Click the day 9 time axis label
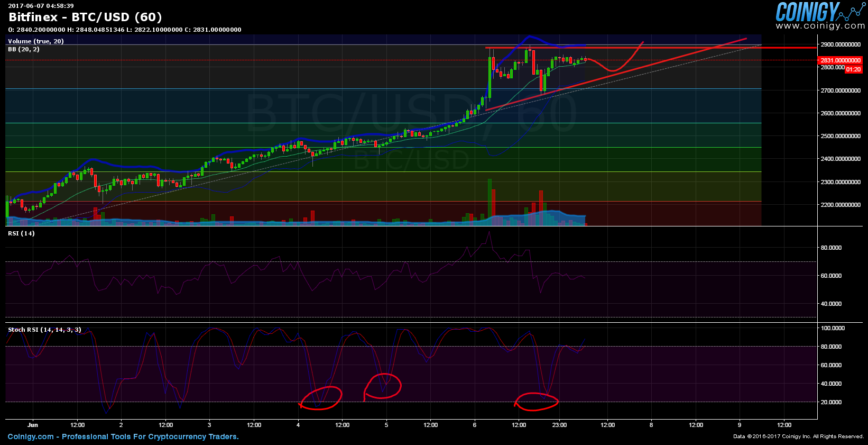Screen dimensions: 868x445 tap(740, 425)
